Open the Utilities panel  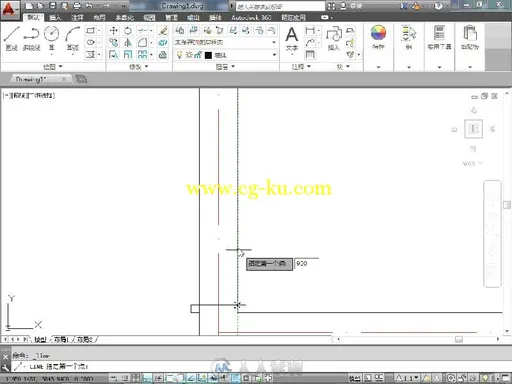[439, 37]
